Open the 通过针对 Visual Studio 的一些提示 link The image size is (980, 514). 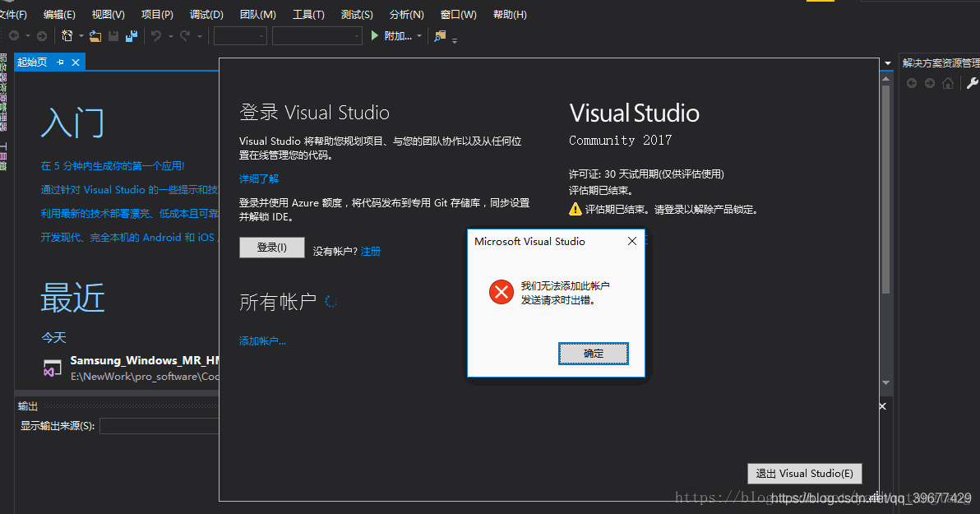(129, 189)
